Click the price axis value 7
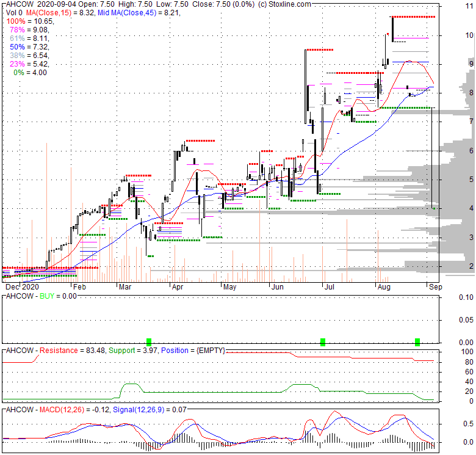Image resolution: width=476 pixels, height=455 pixels. pyautogui.click(x=471, y=122)
